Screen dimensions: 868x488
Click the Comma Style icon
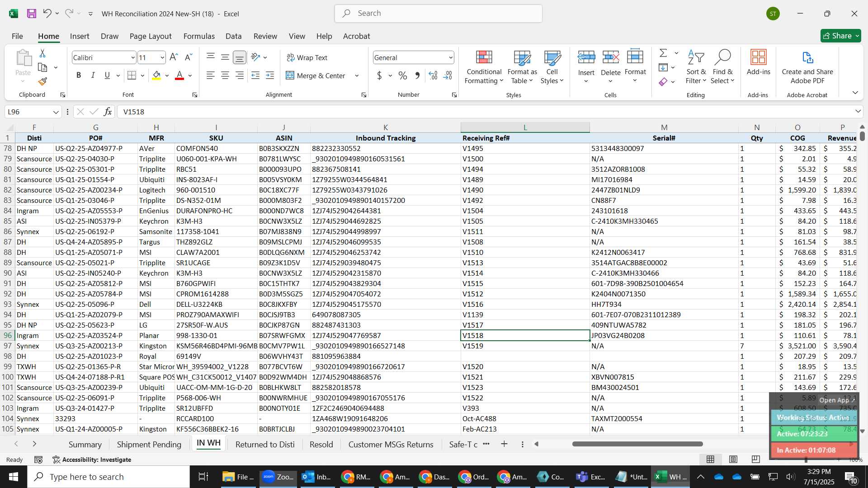point(417,75)
